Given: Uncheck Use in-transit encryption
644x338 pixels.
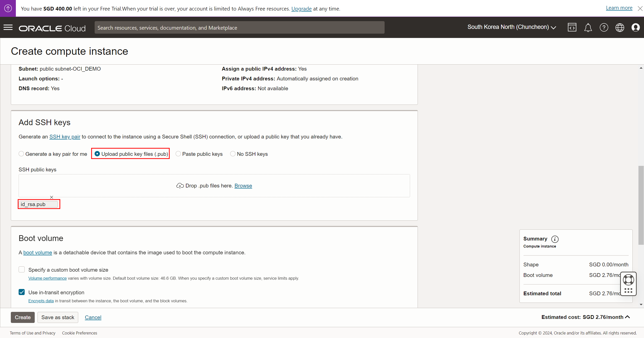Looking at the screenshot, I should [22, 292].
